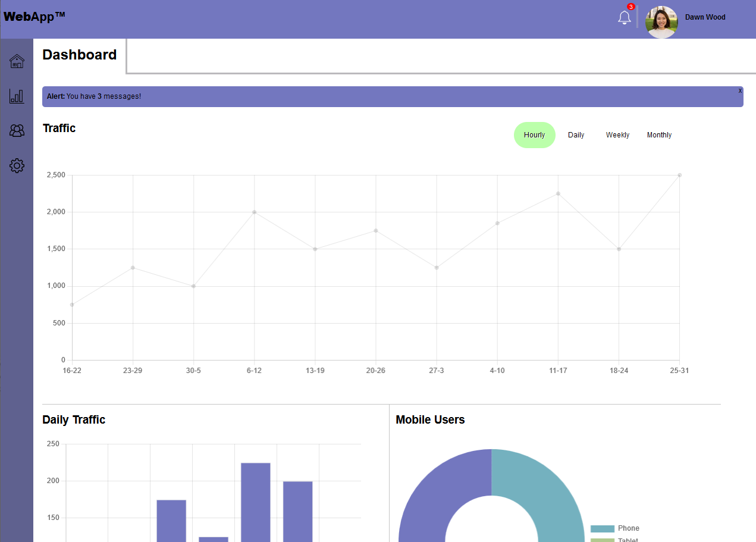
Task: Dismiss the alert message banner
Action: tap(740, 90)
